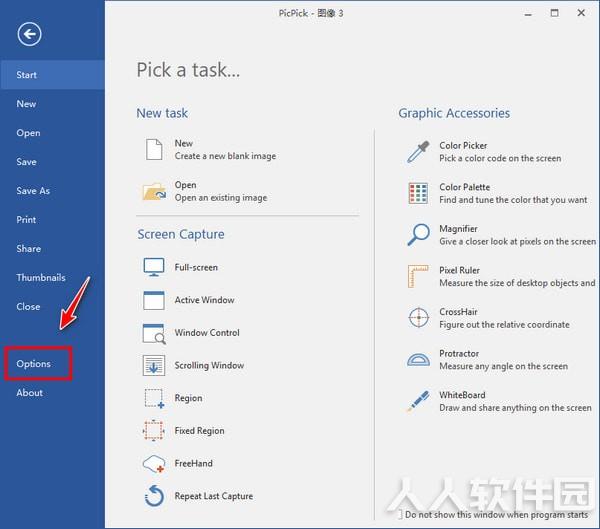Click the Pixel Ruler icon
The image size is (600, 529).
coord(418,276)
